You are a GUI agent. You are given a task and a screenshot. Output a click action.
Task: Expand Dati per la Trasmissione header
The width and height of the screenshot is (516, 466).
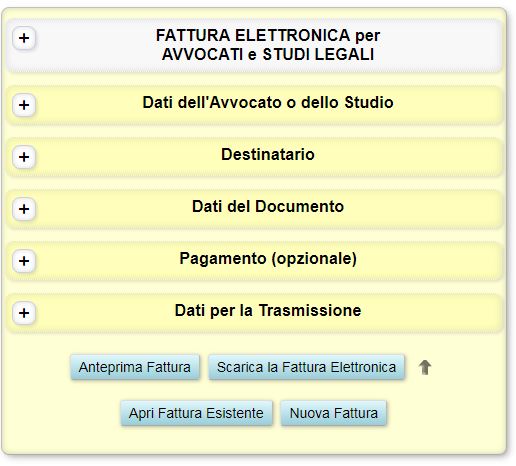click(254, 313)
